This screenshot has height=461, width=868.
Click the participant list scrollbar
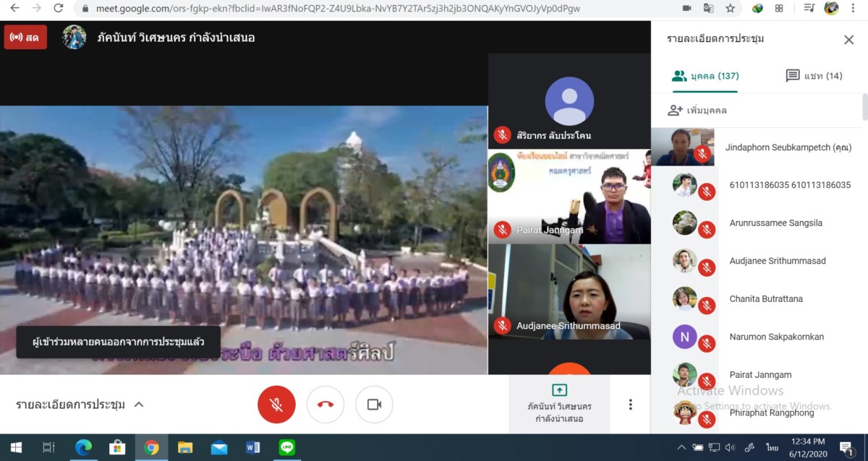coord(864,107)
